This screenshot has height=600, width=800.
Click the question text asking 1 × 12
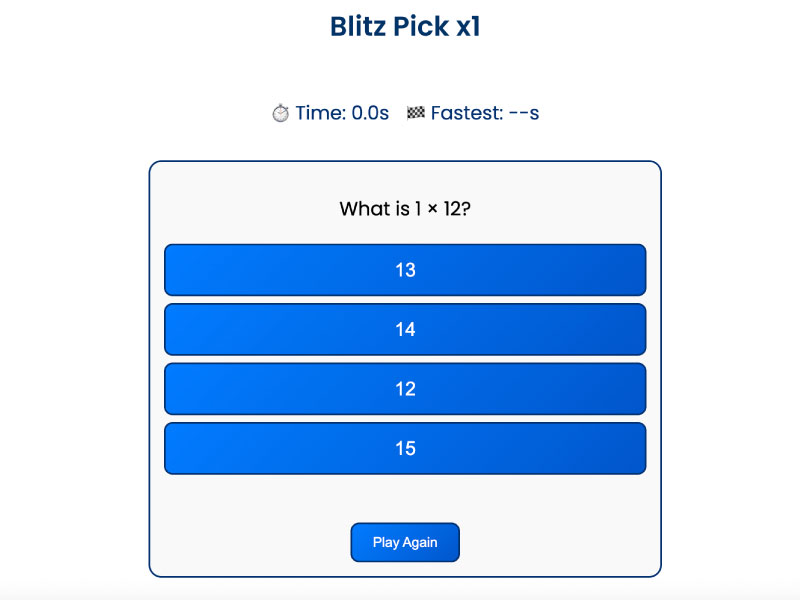click(405, 209)
